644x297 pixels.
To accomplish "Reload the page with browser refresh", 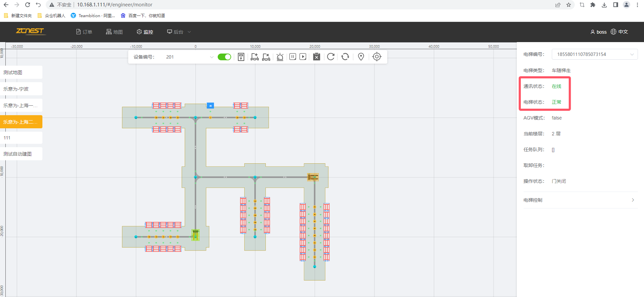I will pos(28,5).
